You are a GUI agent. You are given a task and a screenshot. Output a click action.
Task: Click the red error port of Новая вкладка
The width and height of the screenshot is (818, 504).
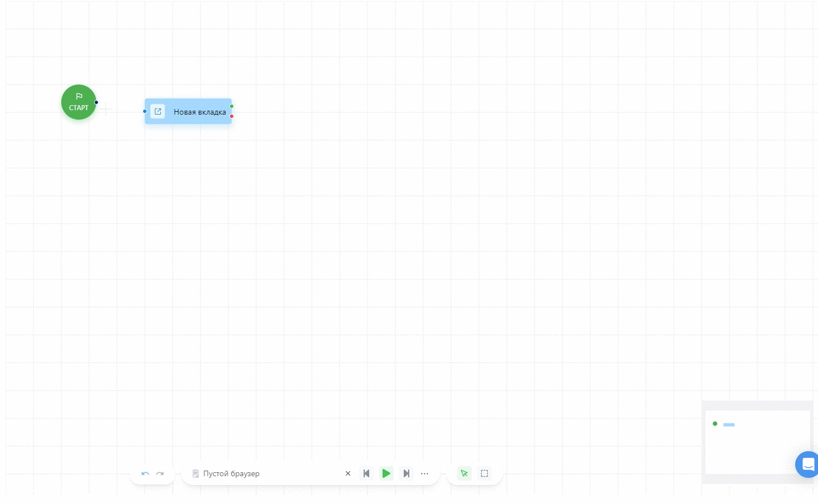click(232, 116)
